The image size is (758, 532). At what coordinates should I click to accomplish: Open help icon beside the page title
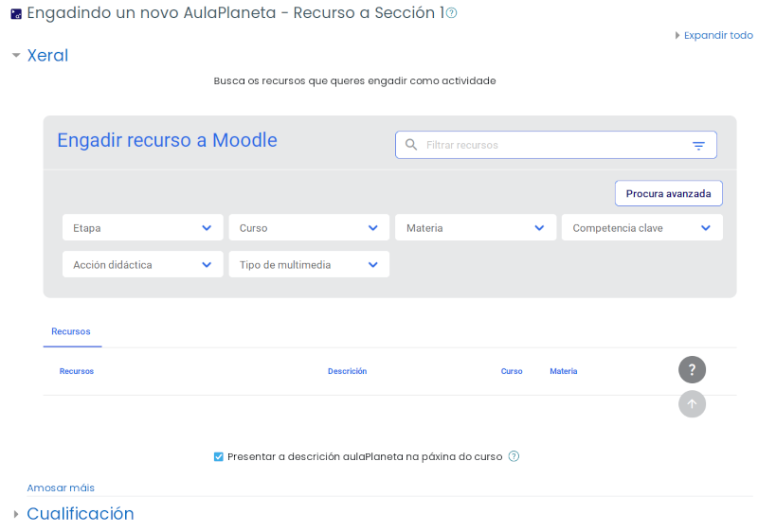pos(452,13)
